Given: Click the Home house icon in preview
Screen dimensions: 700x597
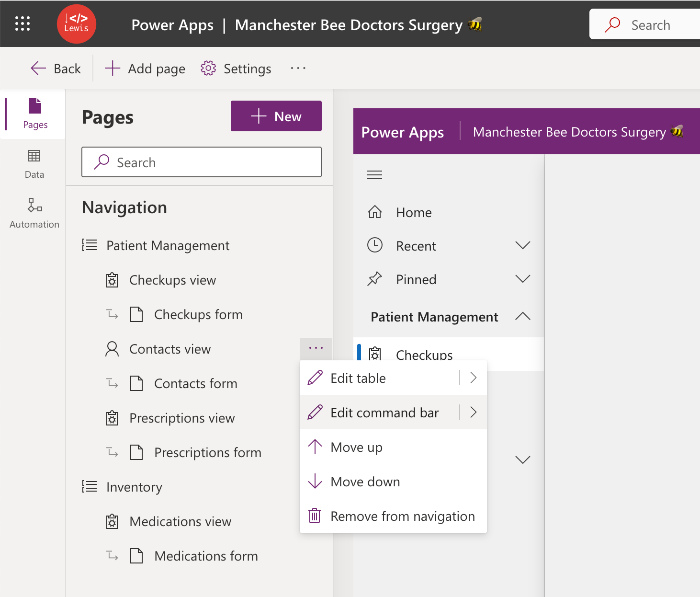Looking at the screenshot, I should click(375, 212).
